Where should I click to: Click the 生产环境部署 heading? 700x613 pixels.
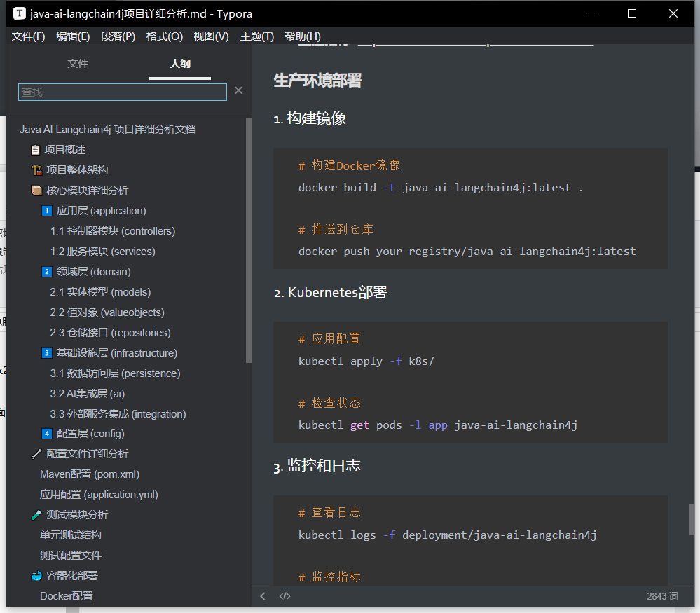317,81
